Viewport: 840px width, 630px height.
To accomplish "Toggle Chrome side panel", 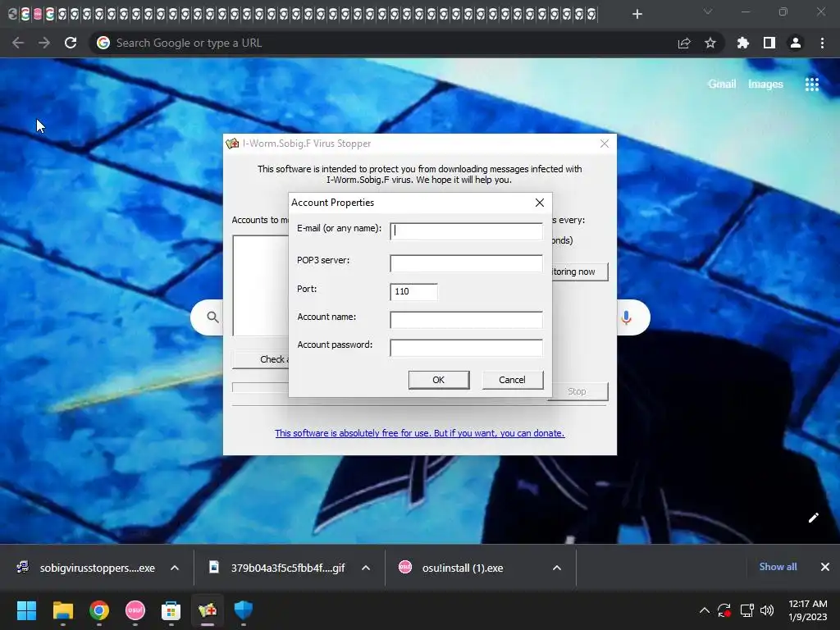I will (769, 43).
